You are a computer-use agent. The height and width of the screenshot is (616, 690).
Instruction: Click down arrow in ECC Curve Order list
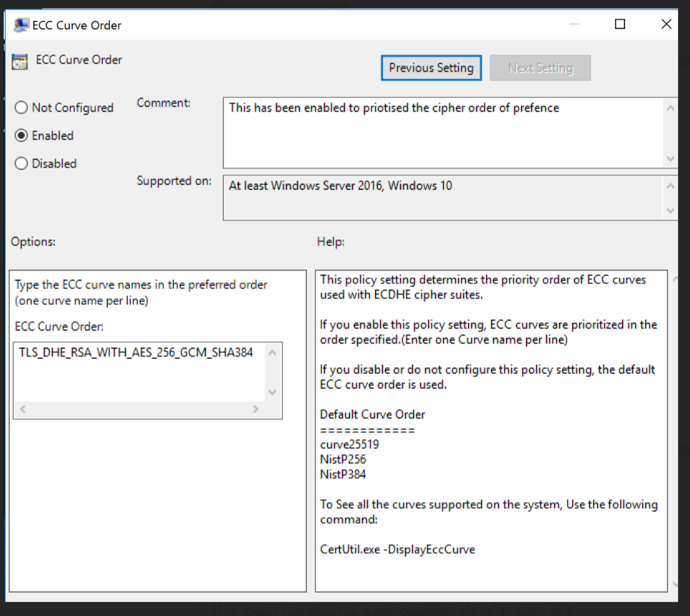[x=272, y=392]
